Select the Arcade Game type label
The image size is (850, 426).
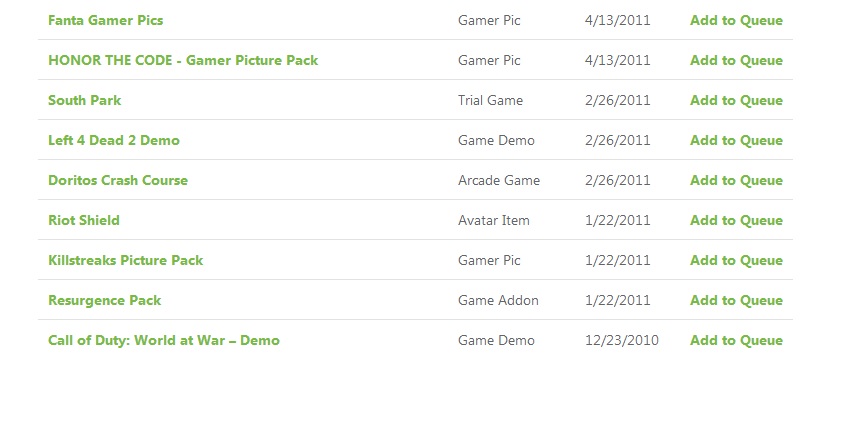[499, 180]
